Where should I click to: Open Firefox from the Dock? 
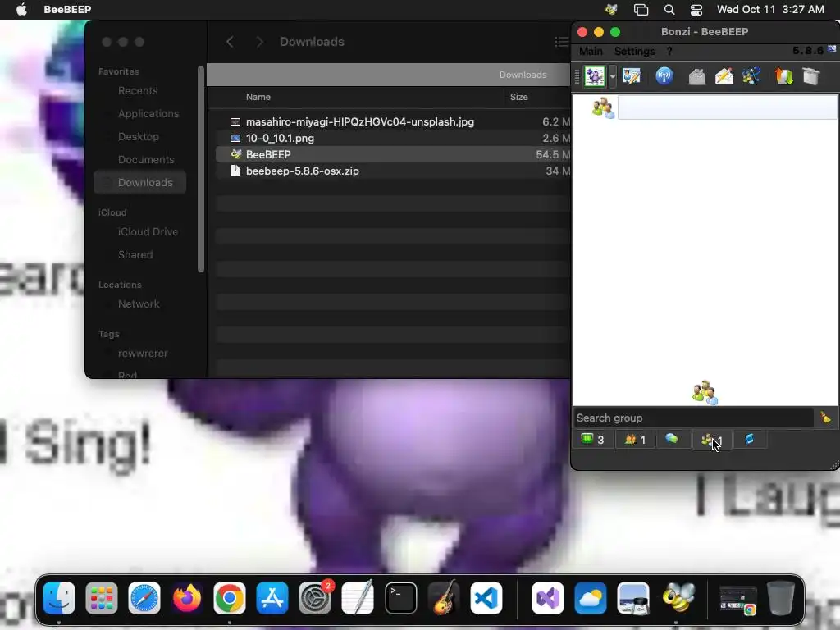[187, 598]
